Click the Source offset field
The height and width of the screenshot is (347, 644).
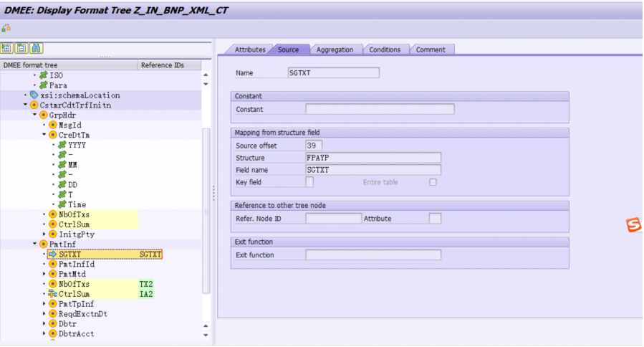point(314,146)
